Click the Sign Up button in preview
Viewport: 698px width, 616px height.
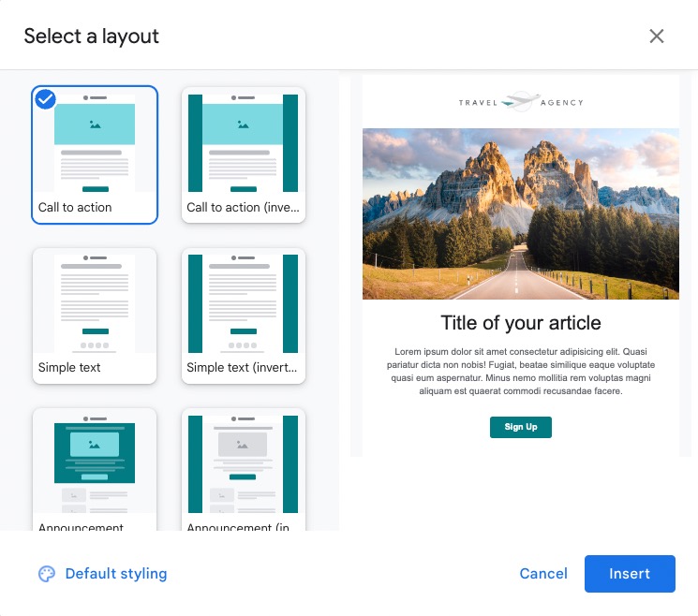[x=520, y=427]
